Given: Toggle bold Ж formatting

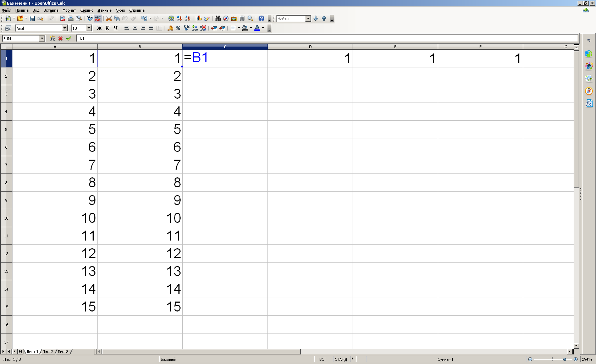Looking at the screenshot, I should [99, 28].
